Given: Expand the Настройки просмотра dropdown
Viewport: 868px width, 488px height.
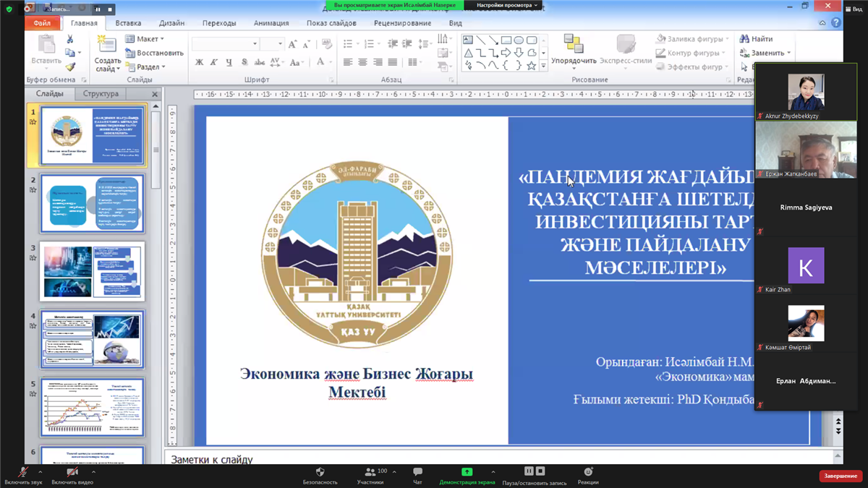Looking at the screenshot, I should pos(507,5).
